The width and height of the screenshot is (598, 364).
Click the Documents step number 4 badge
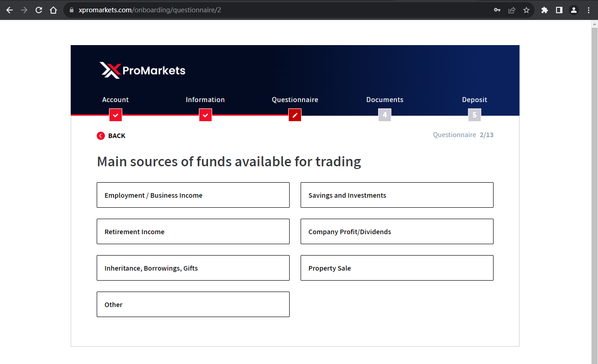click(385, 115)
